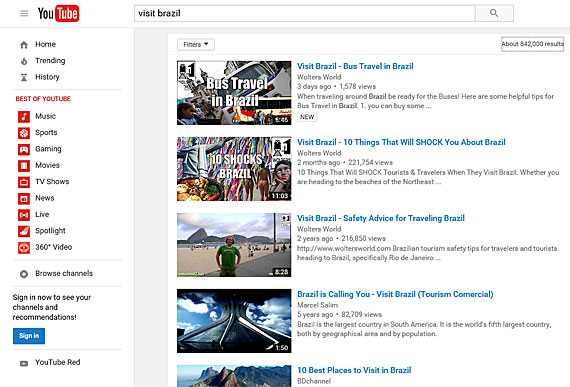Click the 360° Video icon

pyautogui.click(x=24, y=247)
